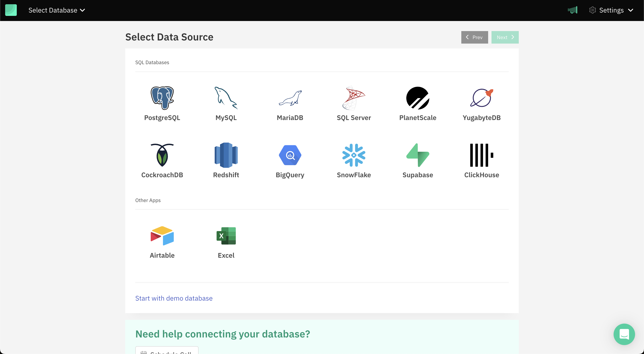644x354 pixels.
Task: Click the Settings gear icon
Action: (x=593, y=10)
